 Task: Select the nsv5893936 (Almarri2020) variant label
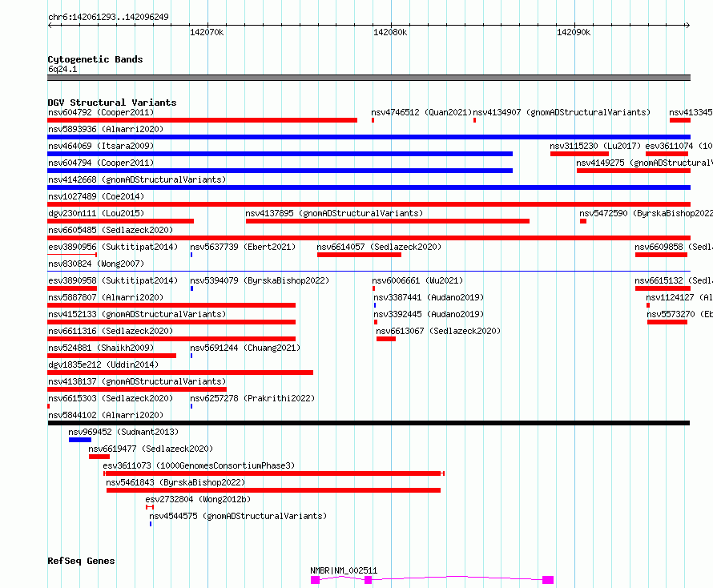tap(106, 129)
